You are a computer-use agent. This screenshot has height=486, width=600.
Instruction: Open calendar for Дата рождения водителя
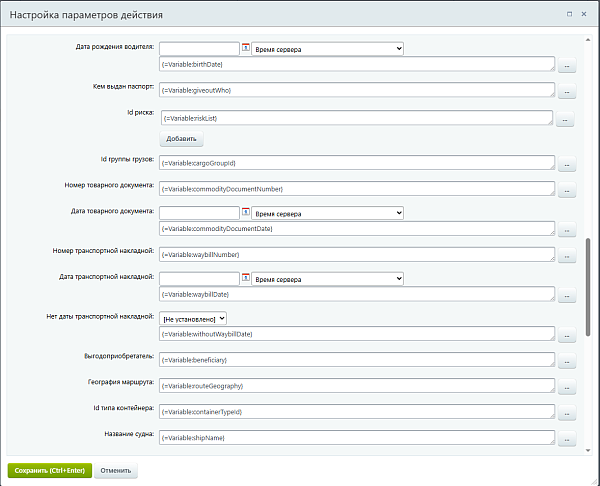246,47
